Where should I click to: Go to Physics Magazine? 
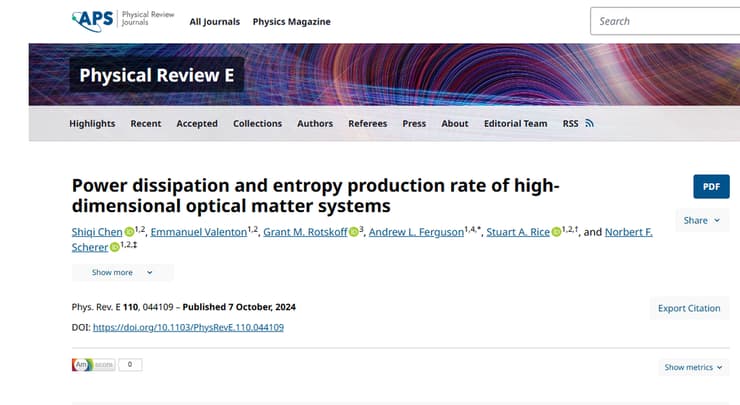click(x=291, y=22)
